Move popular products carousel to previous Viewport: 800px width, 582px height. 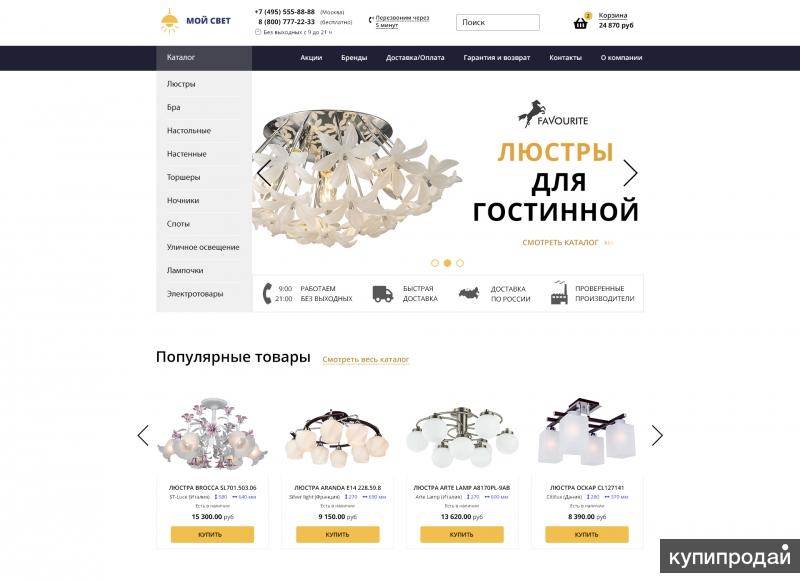pyautogui.click(x=143, y=436)
